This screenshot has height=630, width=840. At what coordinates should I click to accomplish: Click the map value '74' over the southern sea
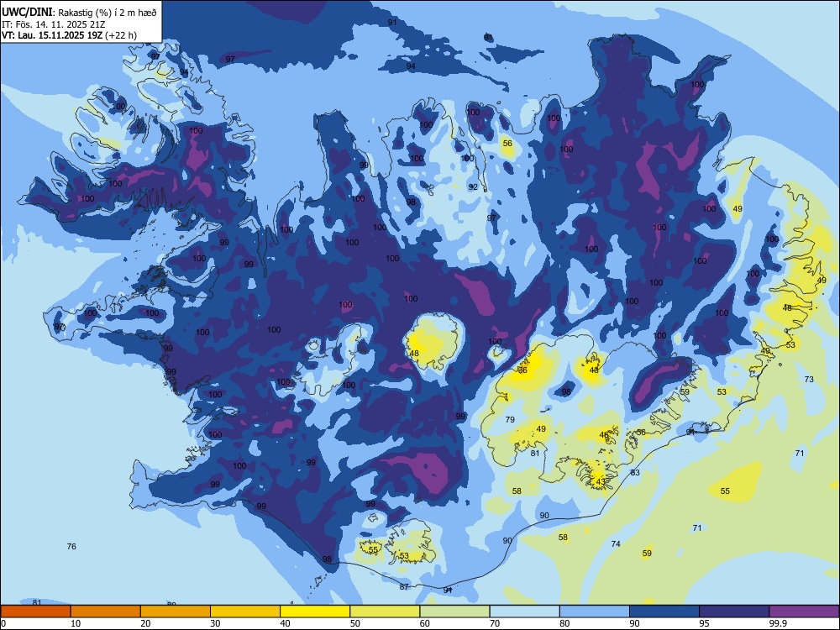616,543
